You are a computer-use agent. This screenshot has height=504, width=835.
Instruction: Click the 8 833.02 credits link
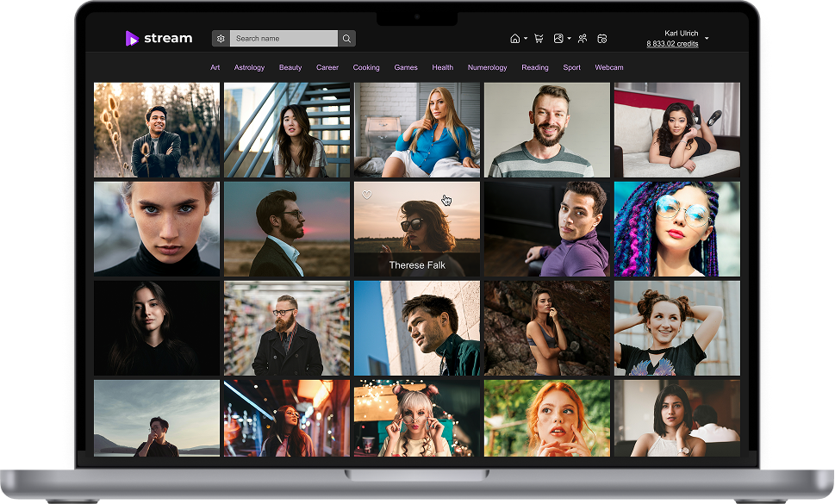(x=672, y=44)
